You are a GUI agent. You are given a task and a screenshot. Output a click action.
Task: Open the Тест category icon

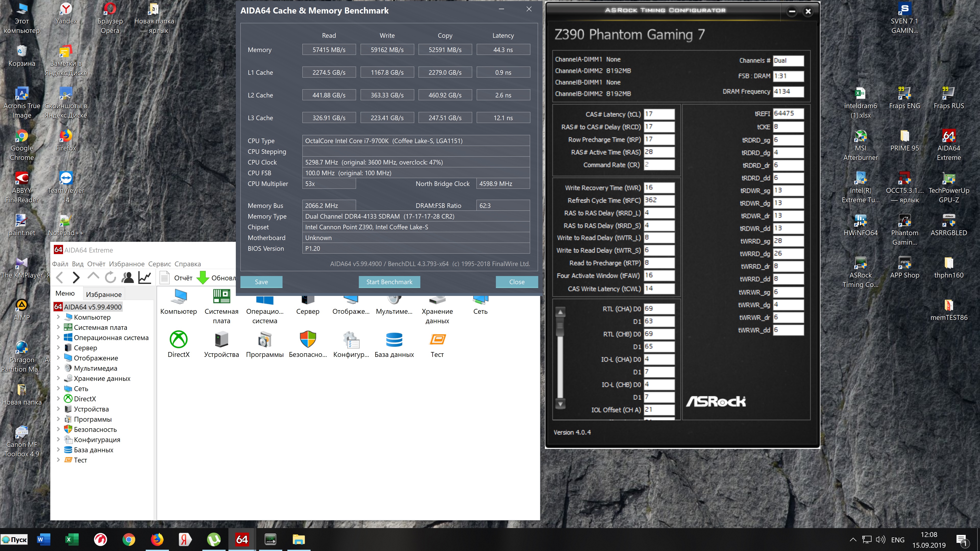tap(437, 340)
